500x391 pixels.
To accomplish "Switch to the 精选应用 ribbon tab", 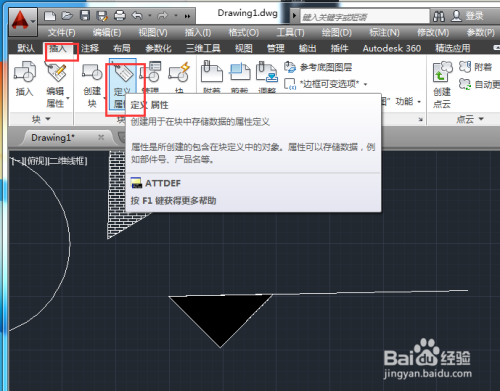I will [x=453, y=48].
